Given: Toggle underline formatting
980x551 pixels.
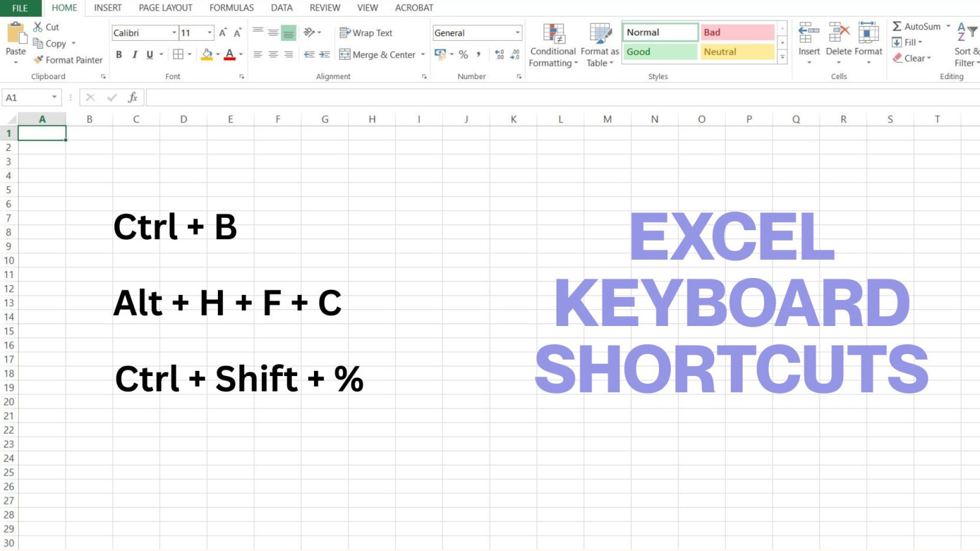Looking at the screenshot, I should (149, 54).
